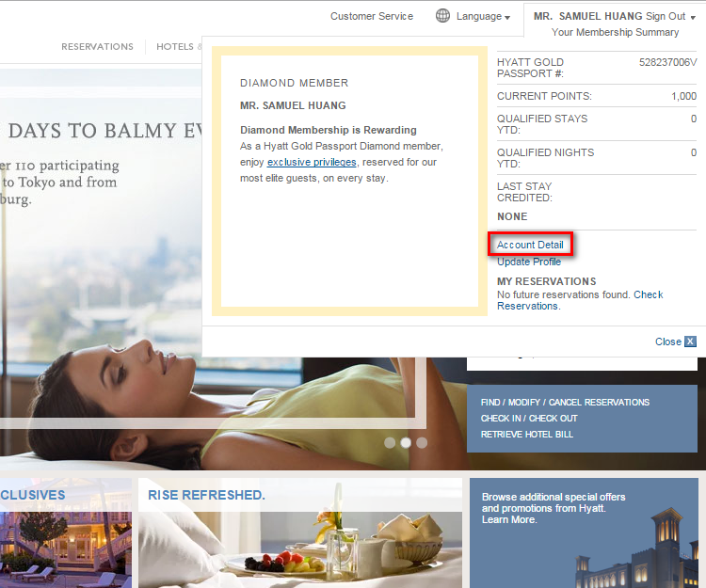Click the globe Language icon
The width and height of the screenshot is (706, 588).
(x=442, y=16)
